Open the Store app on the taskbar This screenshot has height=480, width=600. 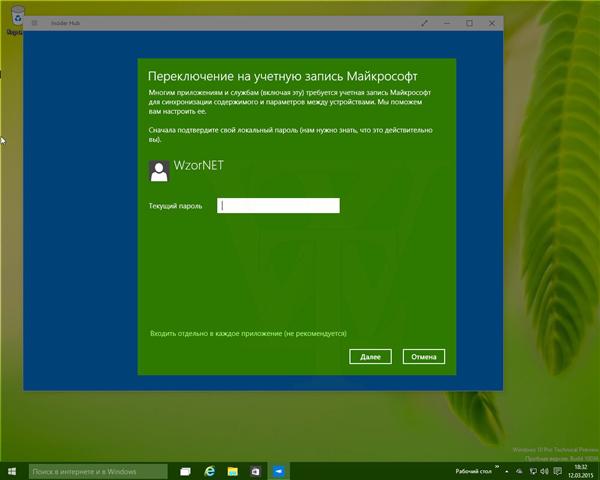pyautogui.click(x=255, y=470)
